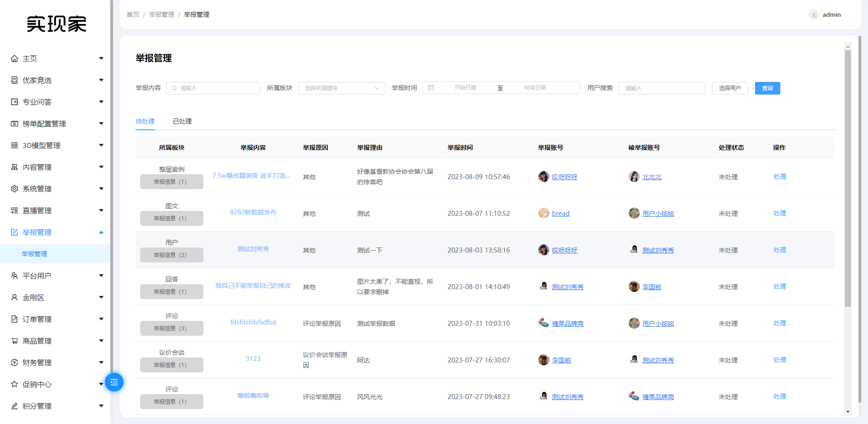Click 处理 for the 2023-08-07 report
This screenshot has height=424, width=868.
780,213
